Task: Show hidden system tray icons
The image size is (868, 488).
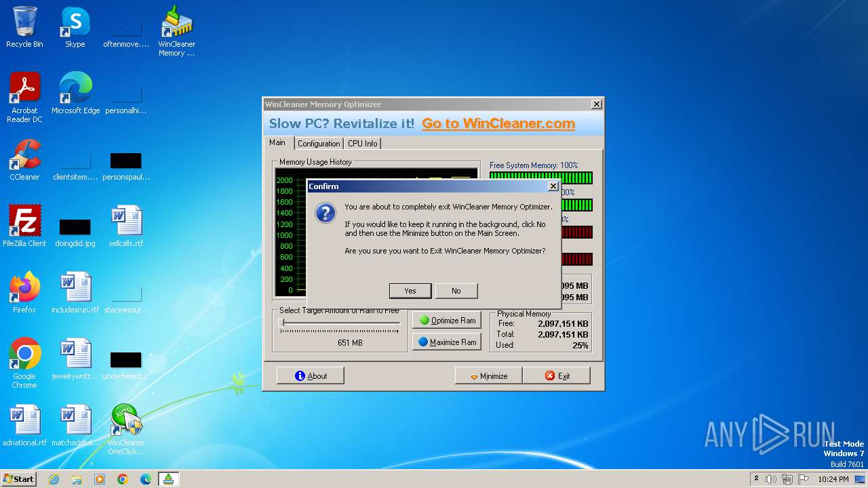Action: point(756,479)
